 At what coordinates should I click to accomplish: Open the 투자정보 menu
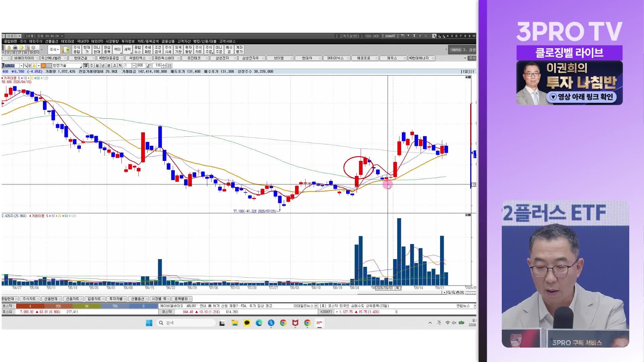pyautogui.click(x=128, y=41)
